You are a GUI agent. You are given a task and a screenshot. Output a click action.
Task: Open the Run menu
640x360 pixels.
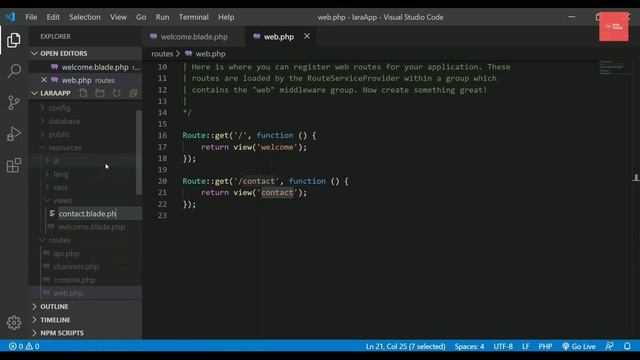coord(162,17)
